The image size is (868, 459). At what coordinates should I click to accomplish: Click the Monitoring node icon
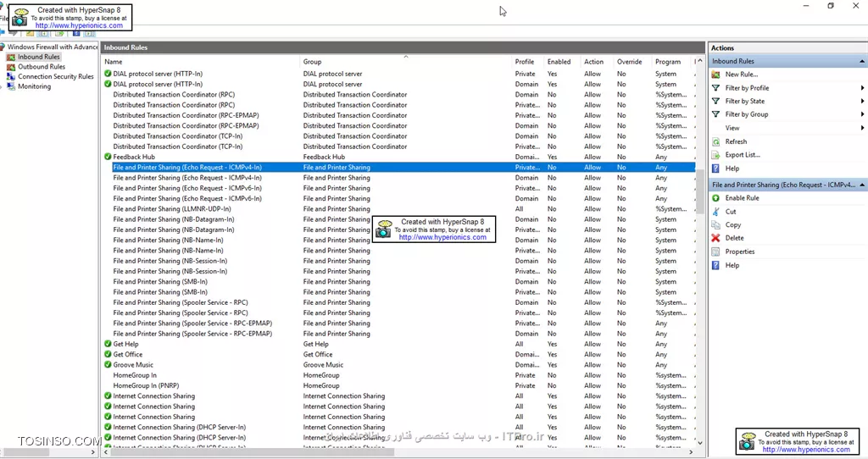10,87
